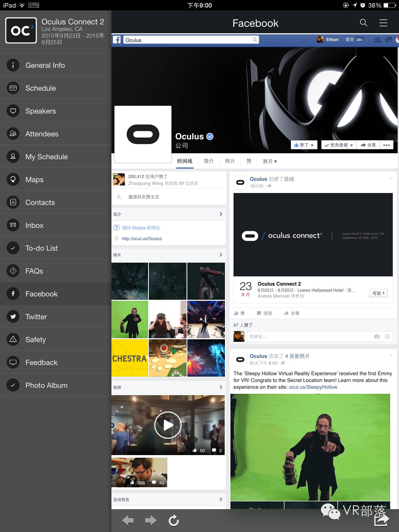Image resolution: width=399 pixels, height=532 pixels.
Task: Open the video thumbnail with 368 likes
Action: point(139,473)
